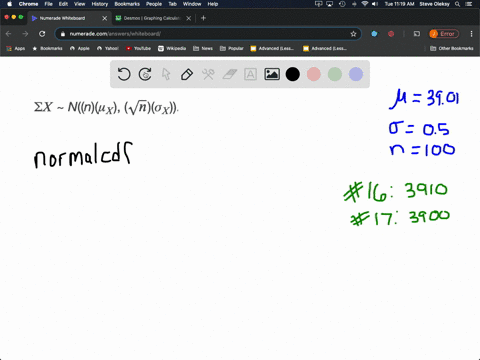480x360 pixels.
Task: Click the ΣX ~ N formula image
Action: [x=106, y=107]
